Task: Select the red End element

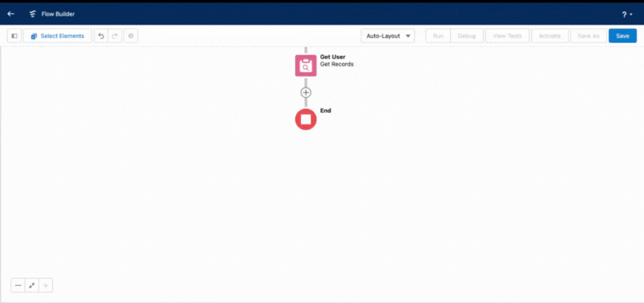Action: (306, 119)
